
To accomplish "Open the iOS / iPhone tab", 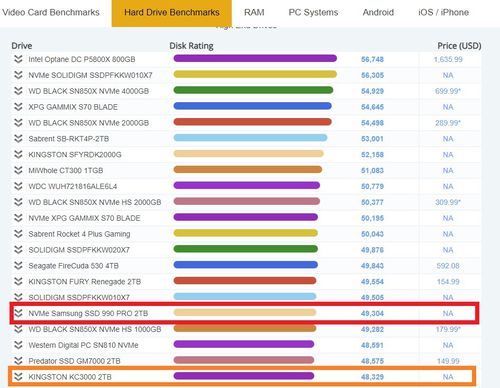I will tap(443, 12).
